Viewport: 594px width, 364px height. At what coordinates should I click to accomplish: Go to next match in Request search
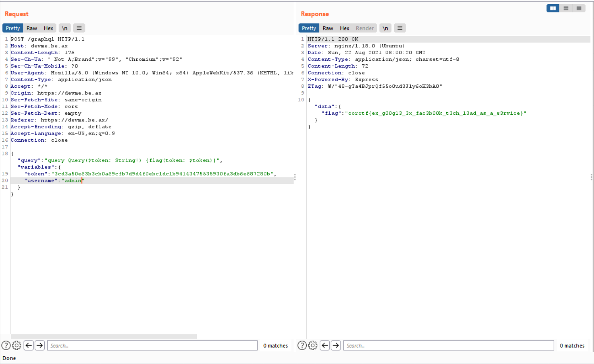coord(40,346)
